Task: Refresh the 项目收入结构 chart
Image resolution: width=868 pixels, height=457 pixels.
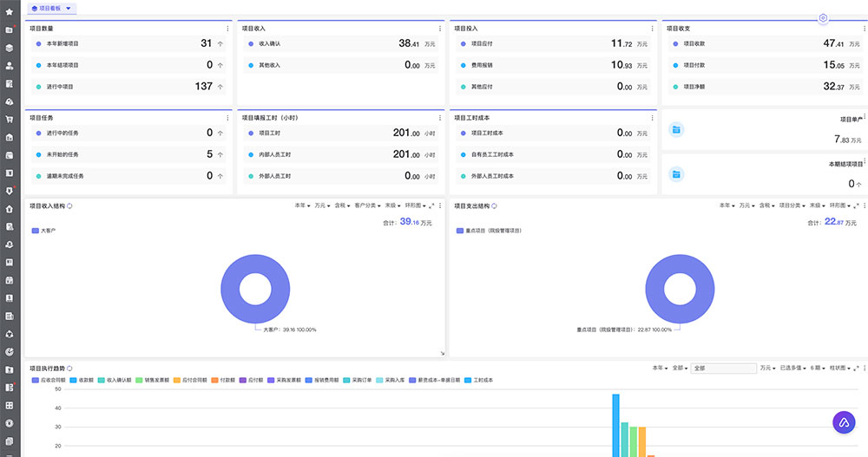Action: [69, 206]
